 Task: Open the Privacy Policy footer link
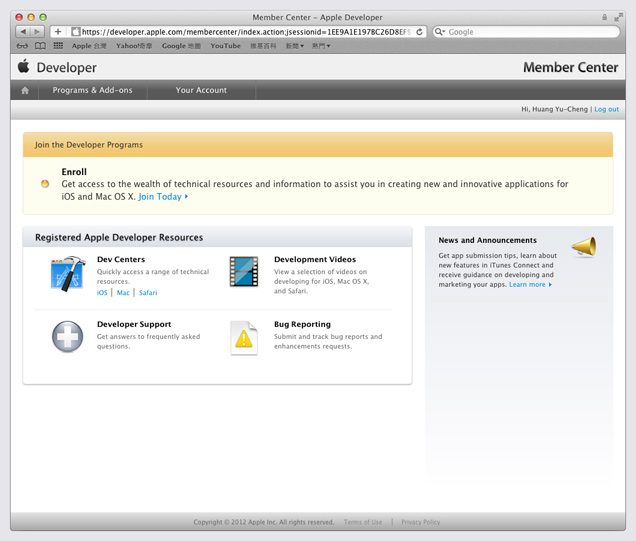pyautogui.click(x=421, y=522)
